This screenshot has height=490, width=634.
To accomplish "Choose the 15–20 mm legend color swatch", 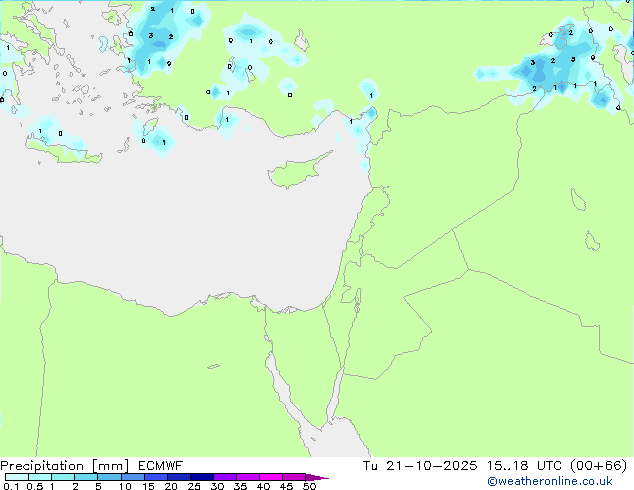I will point(156,477).
